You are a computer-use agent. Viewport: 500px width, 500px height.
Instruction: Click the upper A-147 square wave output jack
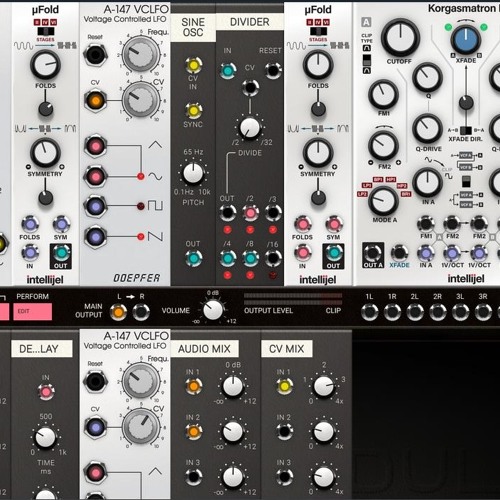[95, 206]
